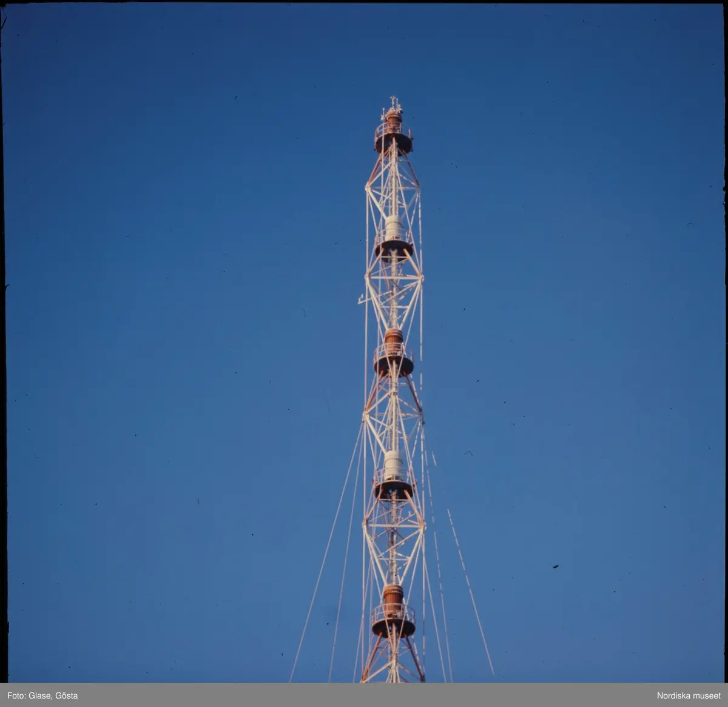Click lattice between middle orange and lower white
This screenshot has width=728, height=707.
(x=393, y=412)
